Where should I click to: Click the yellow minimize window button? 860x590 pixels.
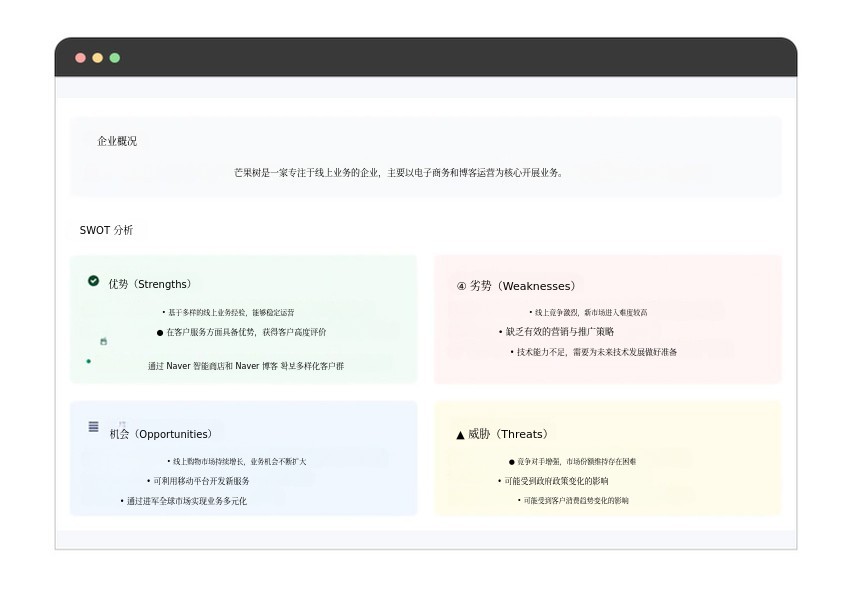(97, 58)
